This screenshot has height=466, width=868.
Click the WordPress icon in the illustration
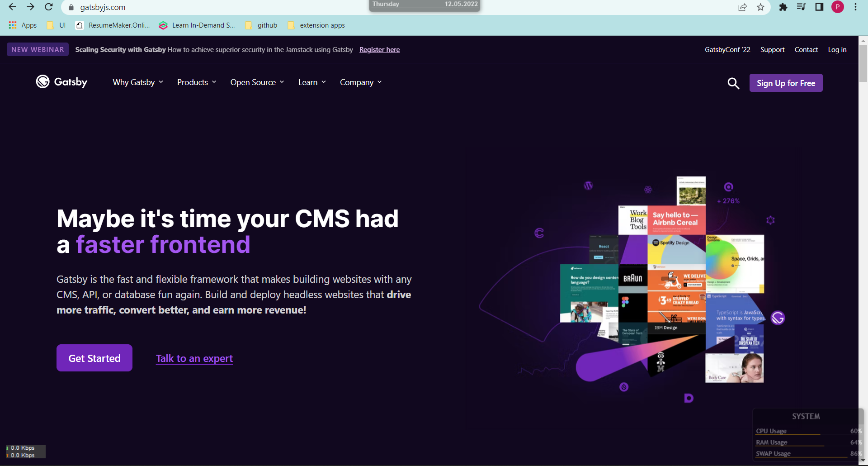click(588, 185)
